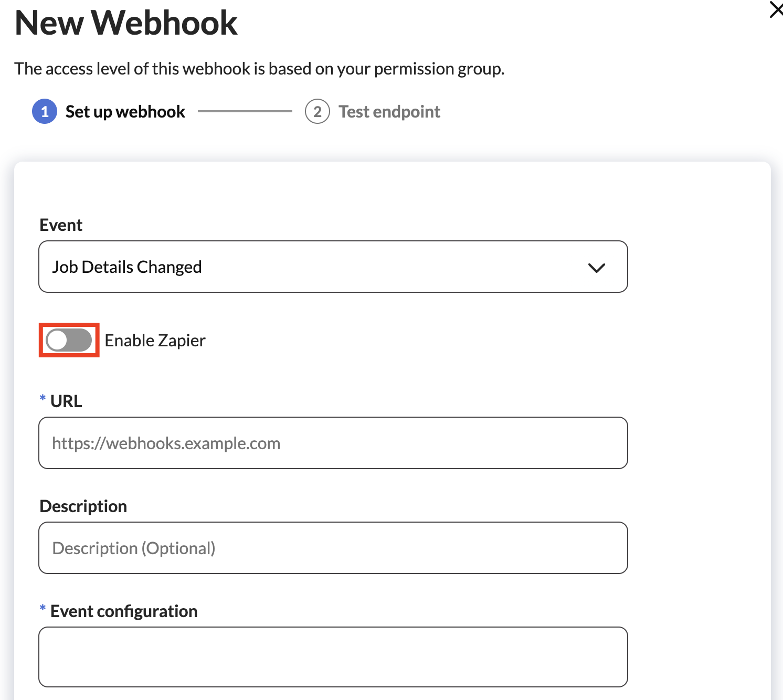
Task: Click the required asterisk beside URL
Action: click(x=43, y=399)
